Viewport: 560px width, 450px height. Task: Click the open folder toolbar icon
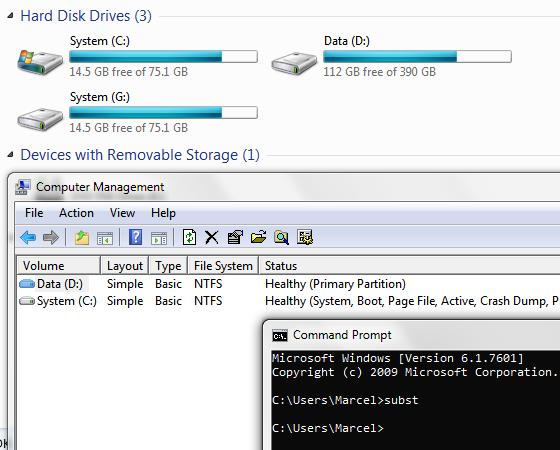[x=259, y=237]
